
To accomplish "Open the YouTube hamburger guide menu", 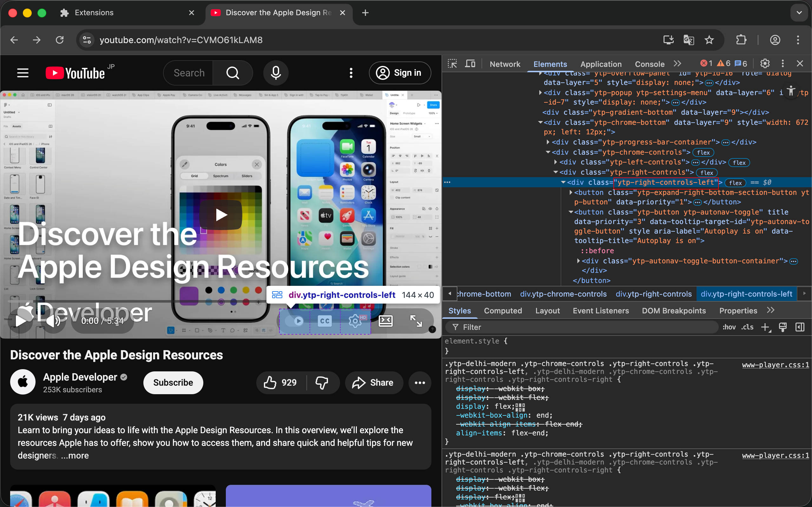I will [23, 73].
